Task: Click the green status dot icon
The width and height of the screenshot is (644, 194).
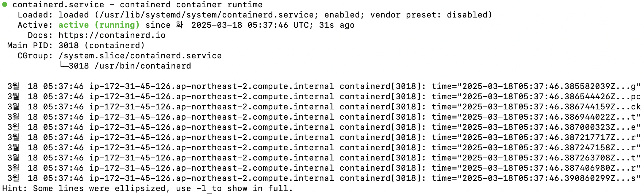Action: coord(5,5)
